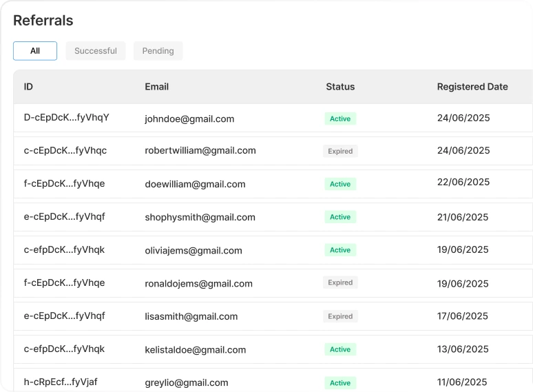Click registered date in ronaldojems@gmail.com row
Image resolution: width=533 pixels, height=392 pixels.
[463, 284]
